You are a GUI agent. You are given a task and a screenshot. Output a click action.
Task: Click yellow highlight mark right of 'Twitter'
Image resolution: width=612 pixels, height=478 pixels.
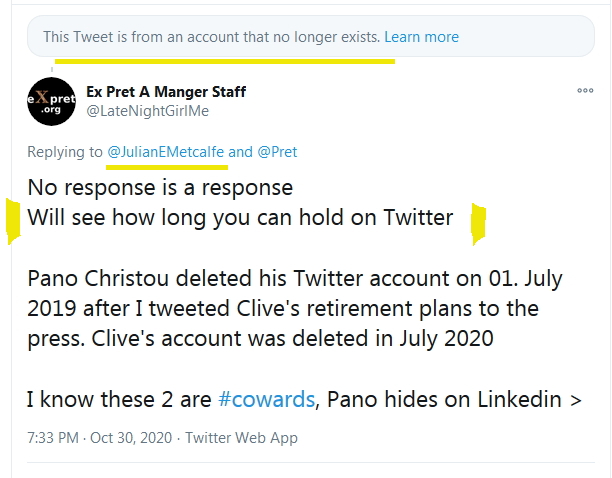coord(478,224)
